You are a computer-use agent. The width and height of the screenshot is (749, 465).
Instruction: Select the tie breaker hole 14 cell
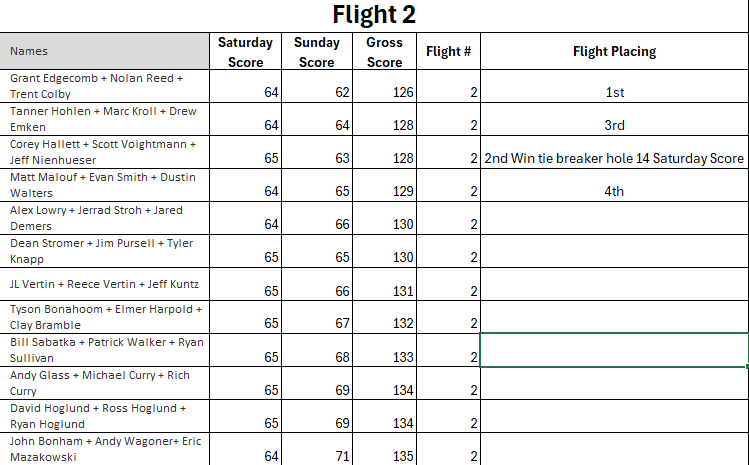614,158
